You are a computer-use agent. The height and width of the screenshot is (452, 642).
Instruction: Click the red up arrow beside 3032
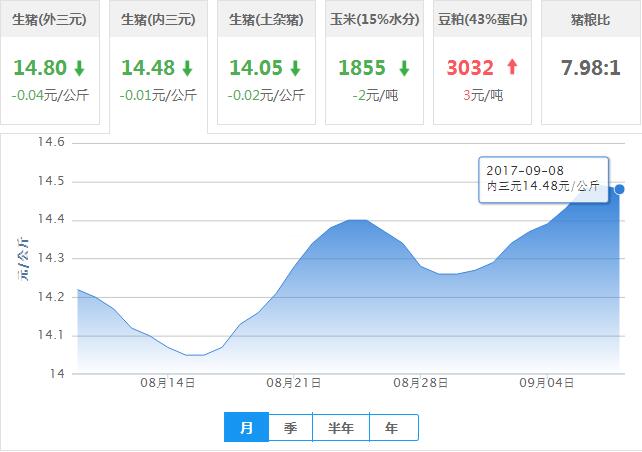(512, 67)
